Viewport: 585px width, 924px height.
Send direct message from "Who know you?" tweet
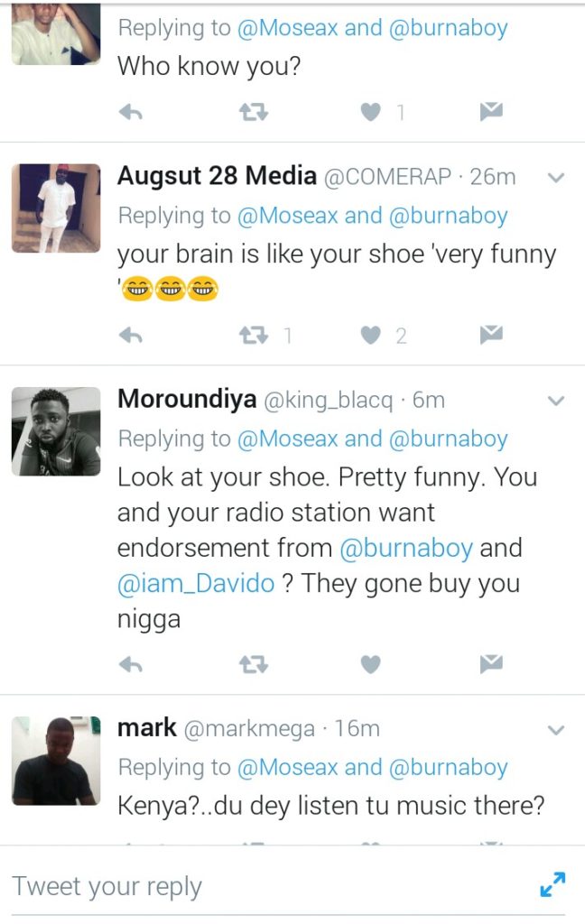pos(490,111)
